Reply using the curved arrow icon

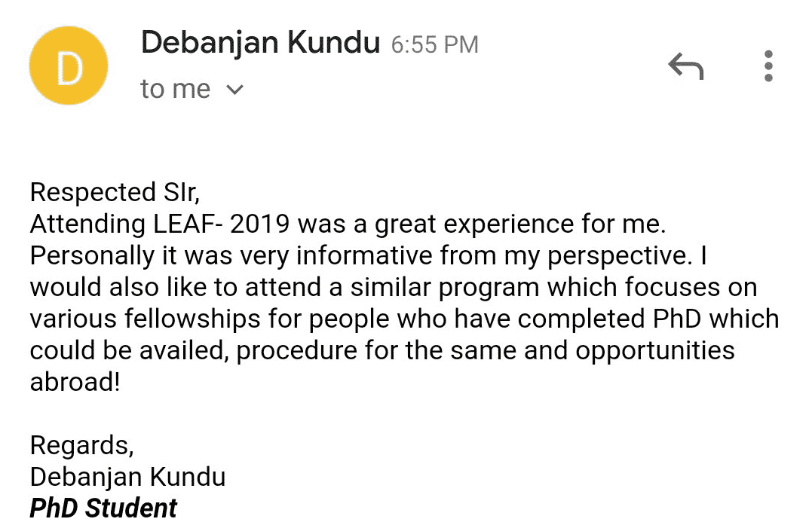[x=685, y=66]
